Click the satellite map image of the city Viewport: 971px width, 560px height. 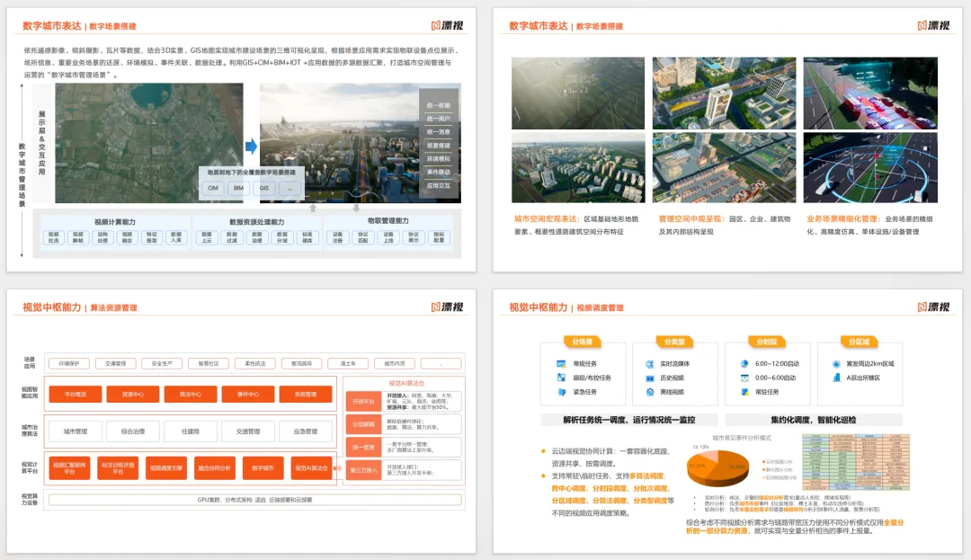click(148, 143)
